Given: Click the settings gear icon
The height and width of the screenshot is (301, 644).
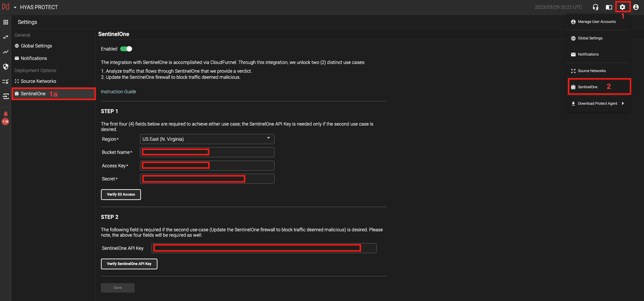Looking at the screenshot, I should (622, 7).
